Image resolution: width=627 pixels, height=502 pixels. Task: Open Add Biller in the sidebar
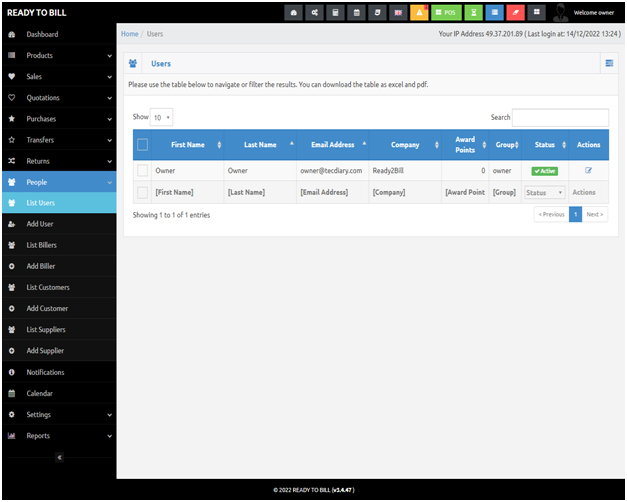click(59, 267)
